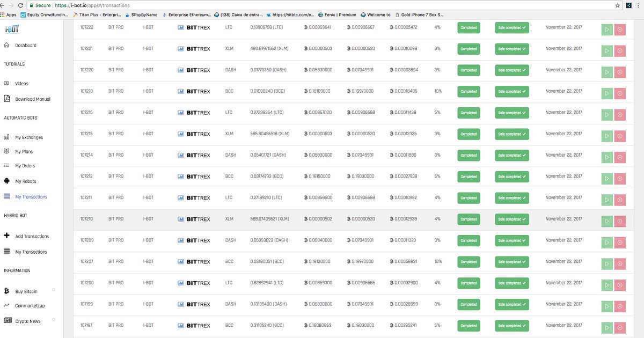Select November 22, 2017 date in row 107212

pos(563,176)
